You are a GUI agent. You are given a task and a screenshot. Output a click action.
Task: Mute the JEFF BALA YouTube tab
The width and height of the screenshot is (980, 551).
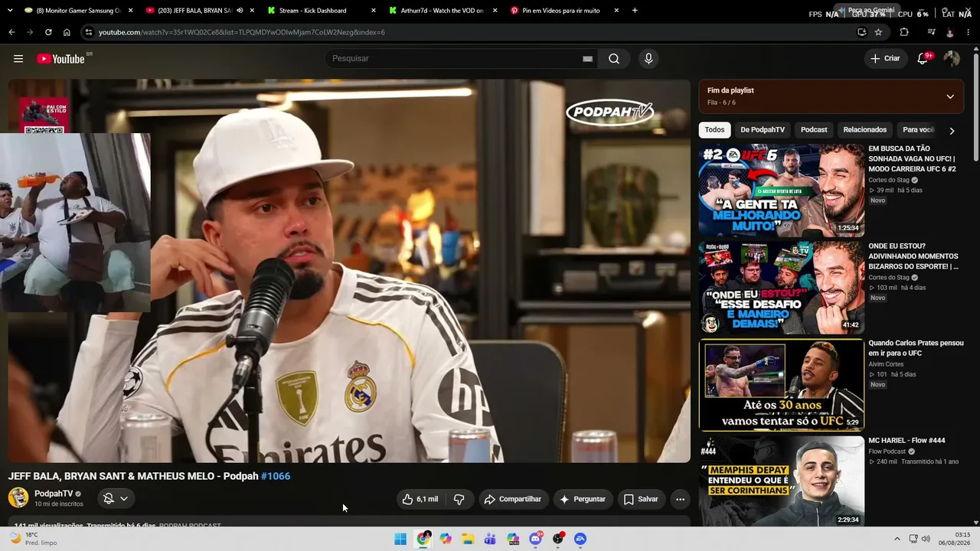240,11
